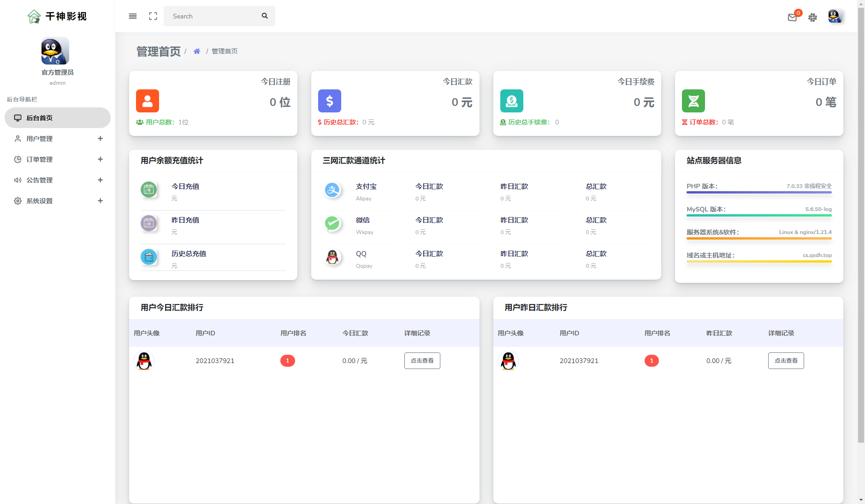Screen dimensions: 865x504
Task: Click the breadcrumb home icon
Action: click(197, 51)
